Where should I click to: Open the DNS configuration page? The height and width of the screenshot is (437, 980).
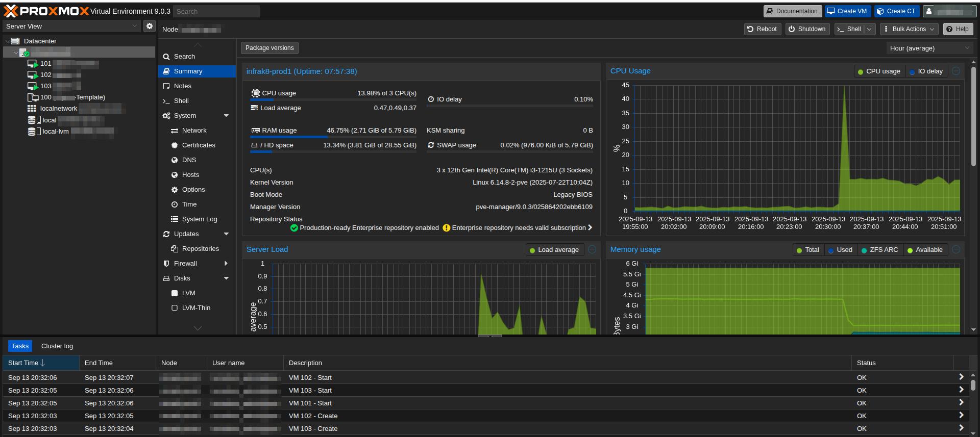[189, 160]
